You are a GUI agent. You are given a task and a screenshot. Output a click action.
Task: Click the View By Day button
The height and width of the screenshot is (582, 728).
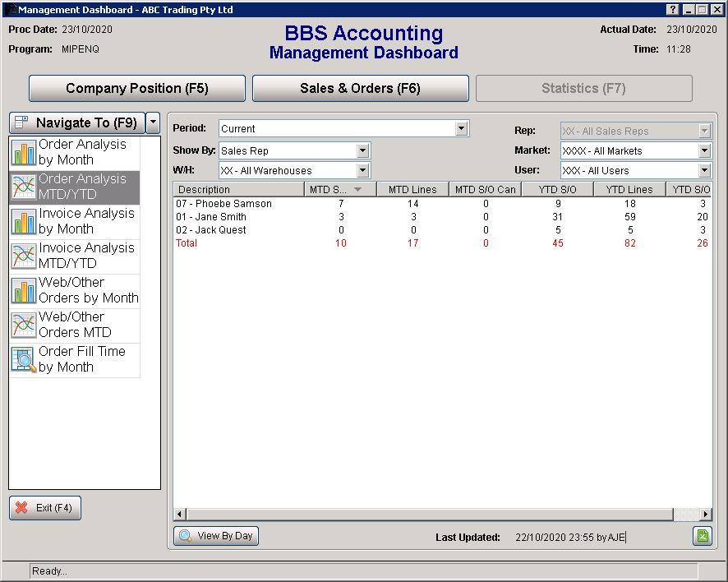pos(216,536)
